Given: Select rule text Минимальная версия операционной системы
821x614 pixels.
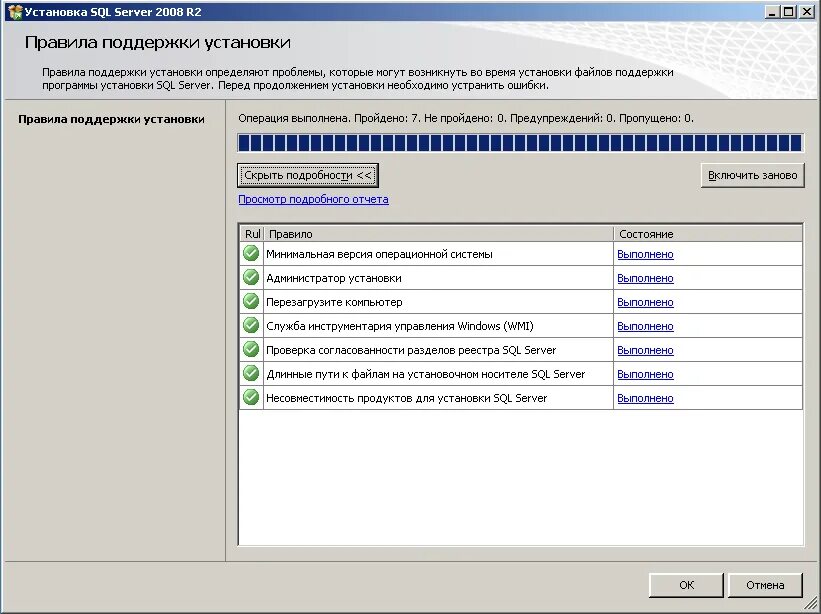Looking at the screenshot, I should coord(379,254).
